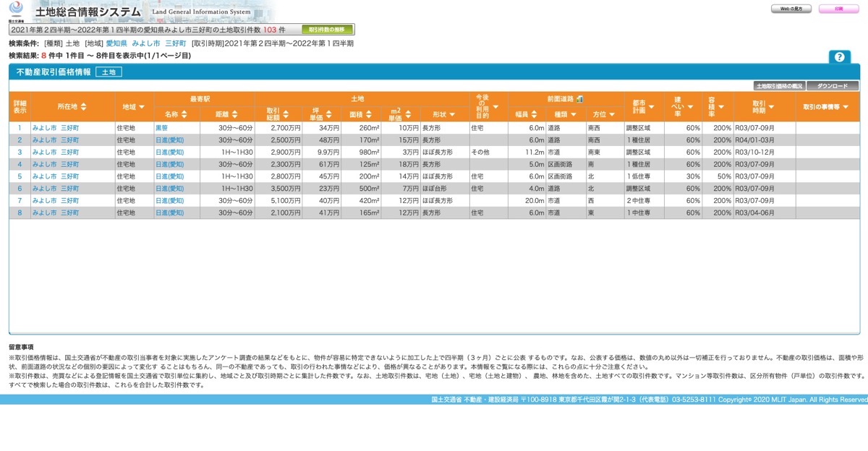Open details for row 2
Image resolution: width=868 pixels, height=451 pixels.
click(x=20, y=140)
